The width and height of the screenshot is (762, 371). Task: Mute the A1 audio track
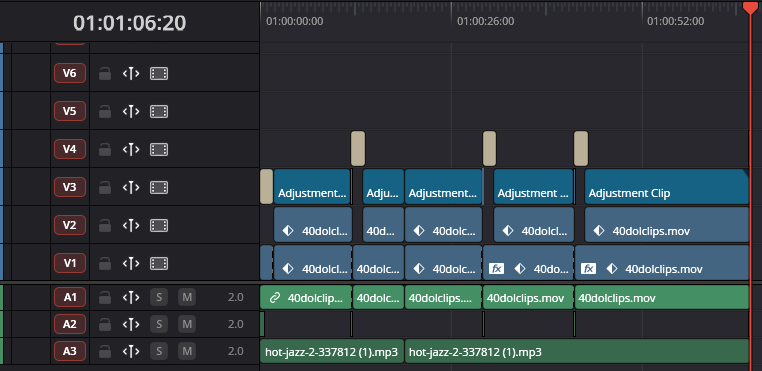187,297
